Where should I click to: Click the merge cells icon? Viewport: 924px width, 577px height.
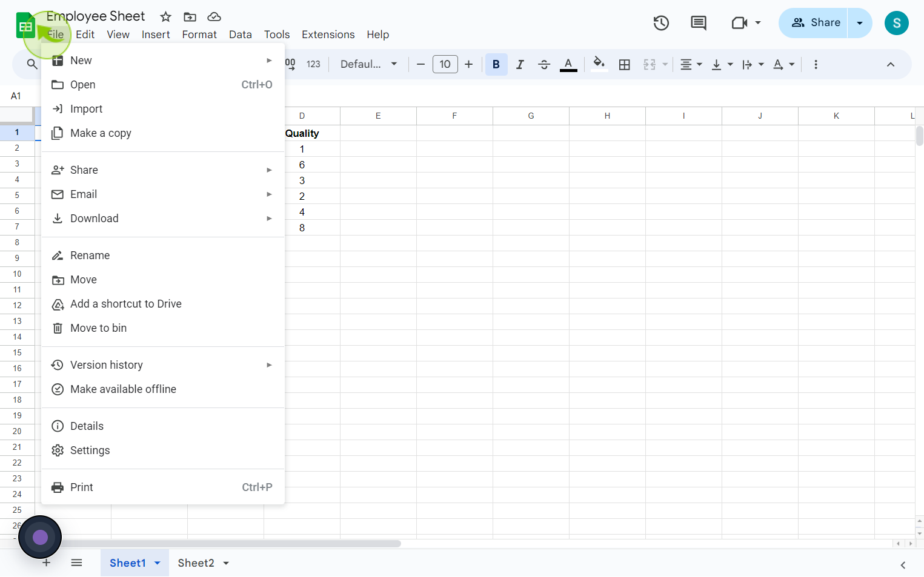(650, 64)
